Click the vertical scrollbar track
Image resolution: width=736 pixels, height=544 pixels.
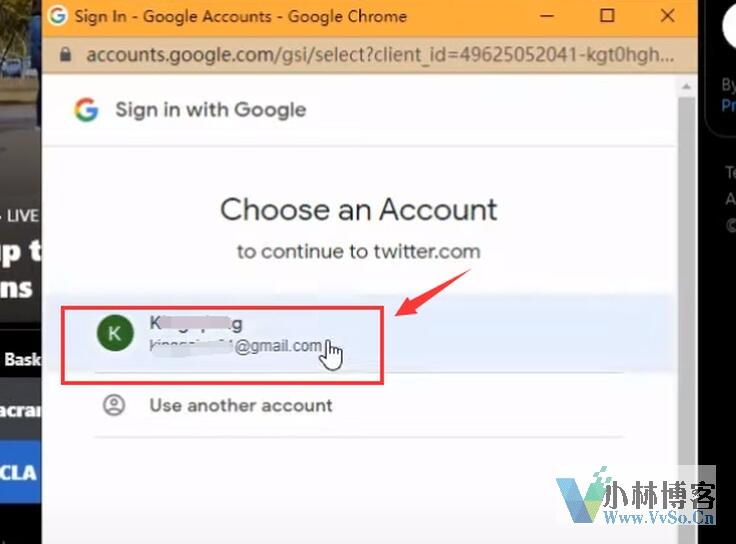(x=687, y=319)
